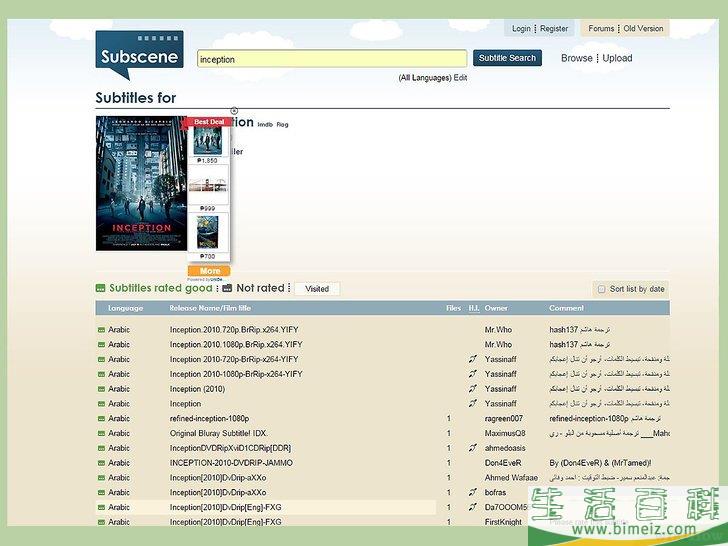Screen dimensions: 728x546
Task: Check the Sort list by date checkbox
Action: click(x=601, y=289)
